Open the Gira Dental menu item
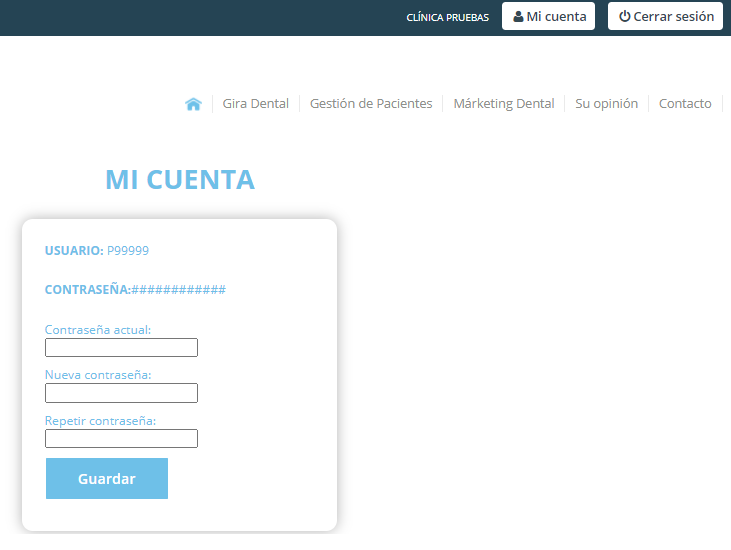This screenshot has width=731, height=550. point(255,104)
